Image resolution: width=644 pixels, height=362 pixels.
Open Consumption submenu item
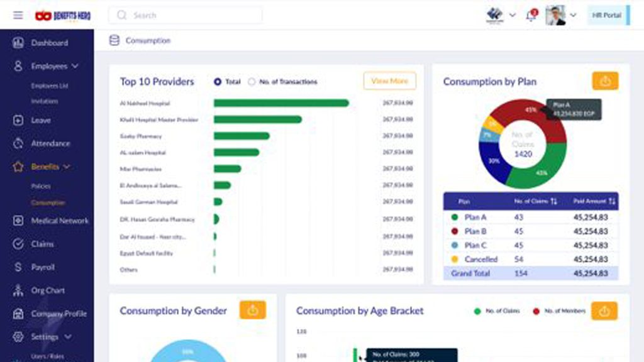coord(48,202)
